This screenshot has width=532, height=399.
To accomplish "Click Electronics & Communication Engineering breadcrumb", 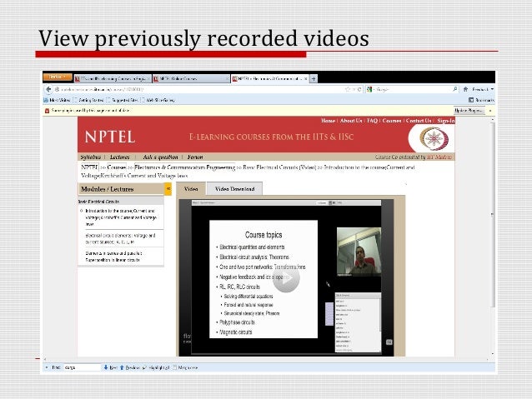I will click(x=185, y=167).
